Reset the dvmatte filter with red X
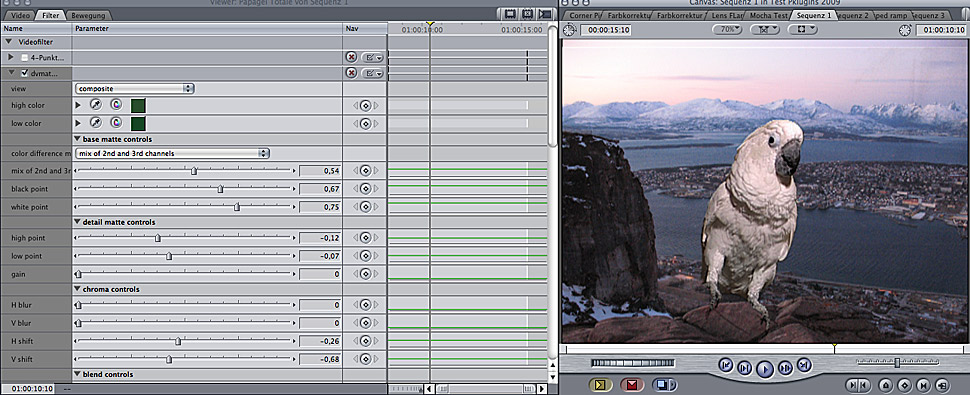The width and height of the screenshot is (970, 395). tap(351, 73)
